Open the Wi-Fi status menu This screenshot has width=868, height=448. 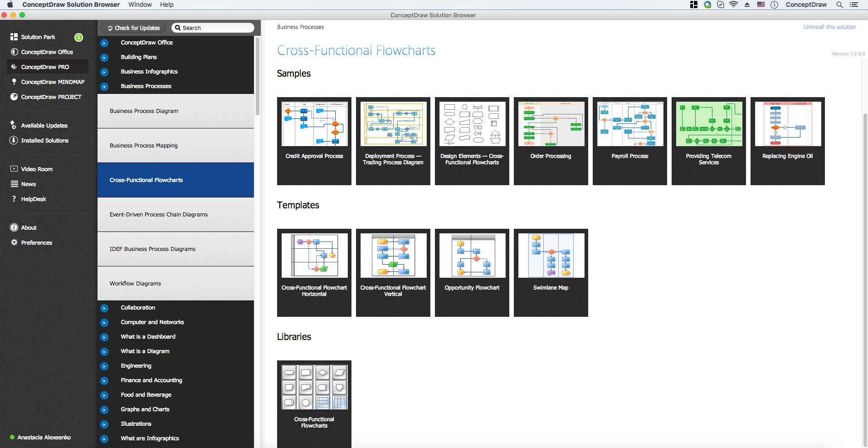(x=733, y=5)
